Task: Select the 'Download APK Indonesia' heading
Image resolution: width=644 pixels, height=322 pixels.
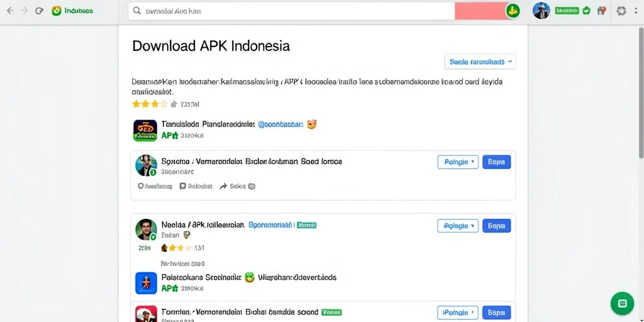Action: click(211, 45)
